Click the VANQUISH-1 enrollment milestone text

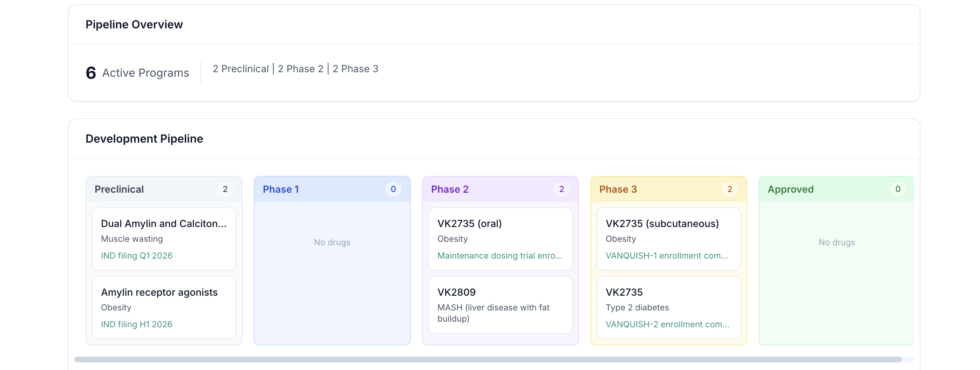coord(666,255)
